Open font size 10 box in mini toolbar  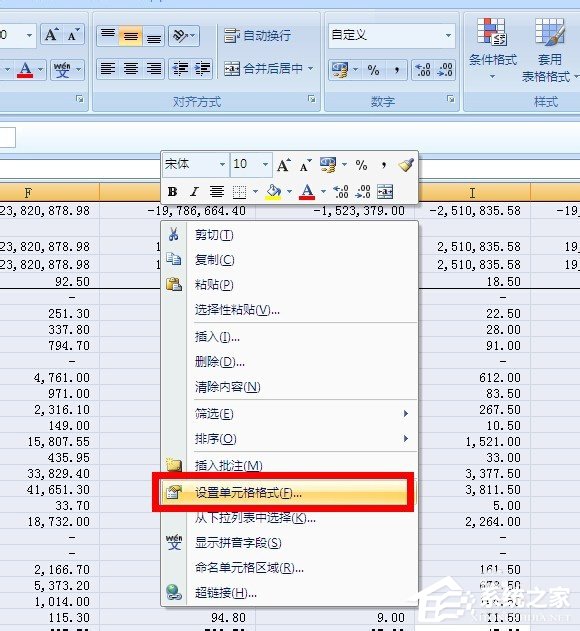[x=251, y=164]
